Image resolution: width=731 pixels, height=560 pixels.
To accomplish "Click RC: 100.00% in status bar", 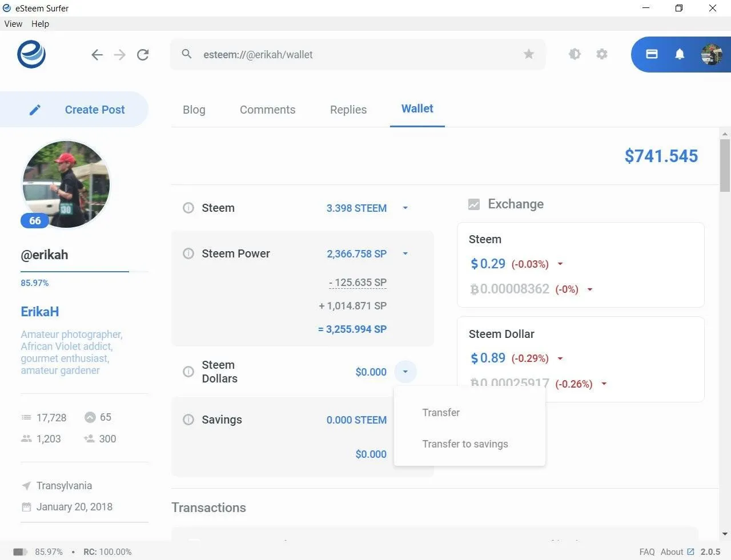I will click(x=107, y=552).
